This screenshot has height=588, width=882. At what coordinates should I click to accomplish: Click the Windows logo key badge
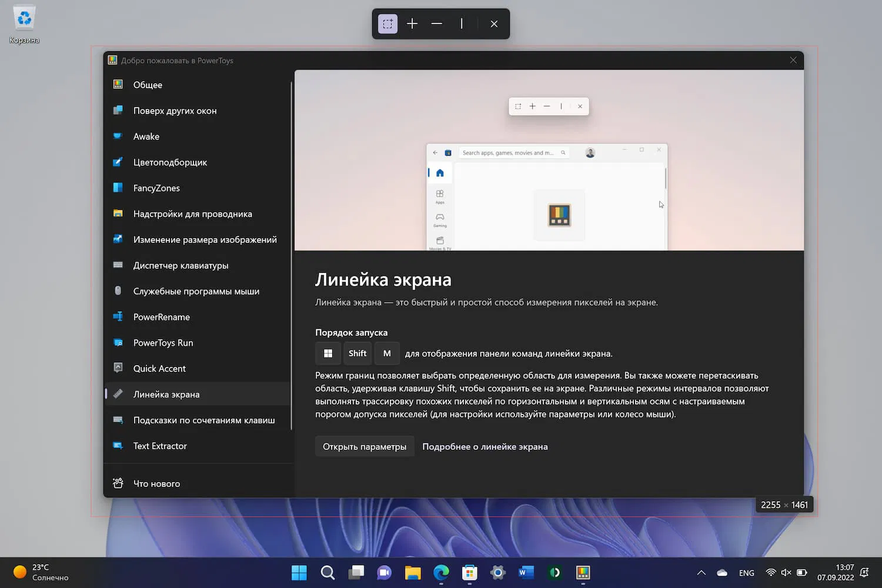click(x=328, y=353)
